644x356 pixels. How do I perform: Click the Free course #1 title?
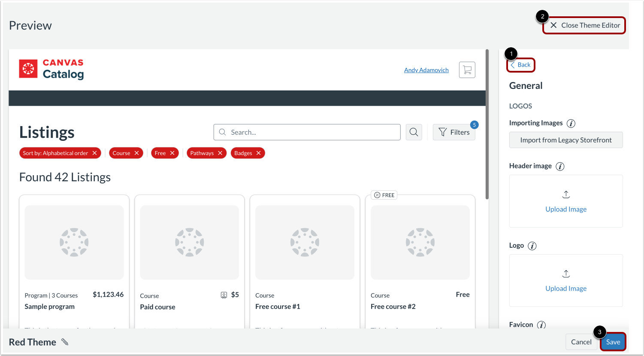click(x=278, y=307)
